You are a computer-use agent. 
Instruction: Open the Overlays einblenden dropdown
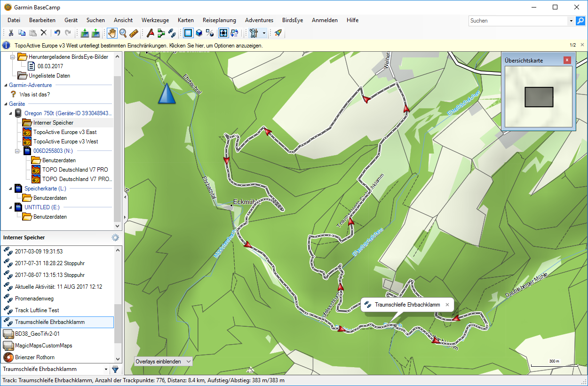pyautogui.click(x=163, y=361)
